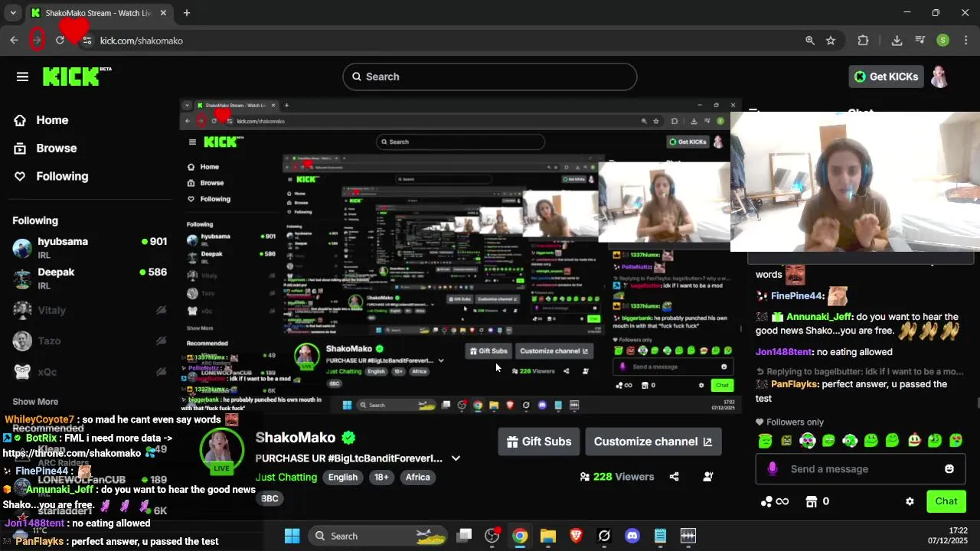Open Deepak's channel from Following list
Viewport: 980px width, 551px height.
[x=90, y=279]
